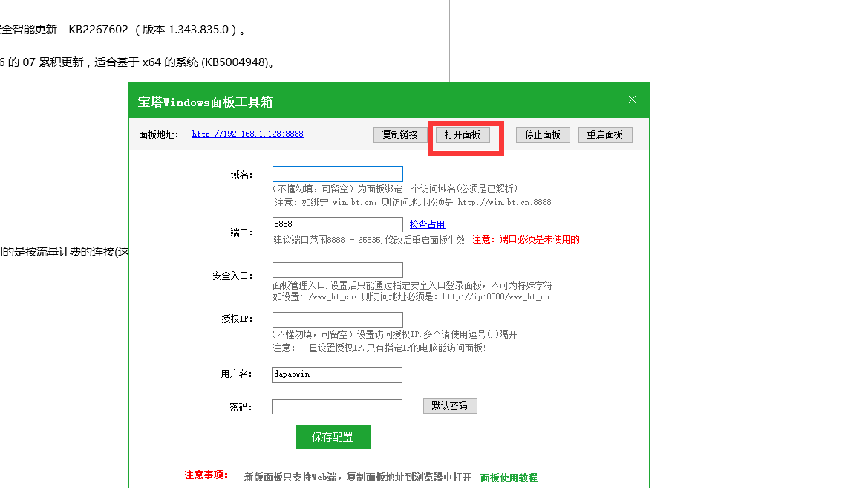Click the KB5004948 cumulative update text in background
Viewport: 868px width, 488px height.
pos(138,62)
